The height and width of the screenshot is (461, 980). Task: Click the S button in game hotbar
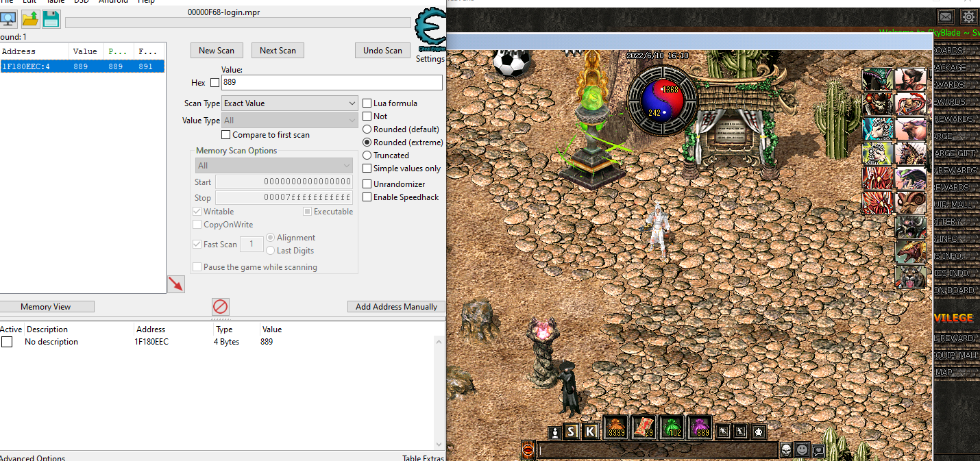(572, 432)
